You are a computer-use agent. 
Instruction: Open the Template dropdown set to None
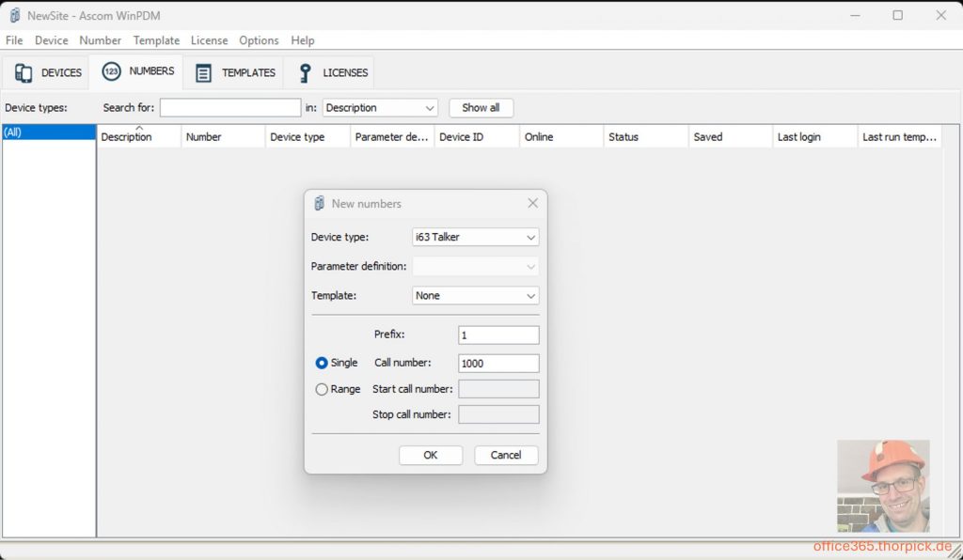point(475,295)
